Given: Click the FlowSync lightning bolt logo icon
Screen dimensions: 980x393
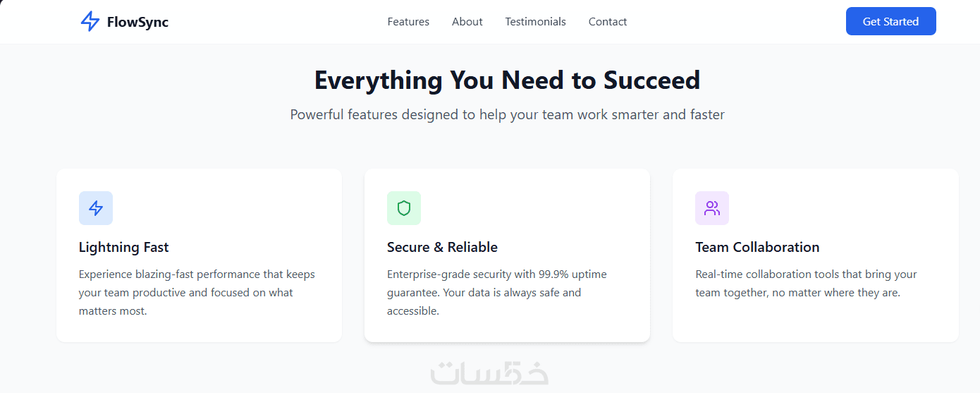Looking at the screenshot, I should (90, 22).
